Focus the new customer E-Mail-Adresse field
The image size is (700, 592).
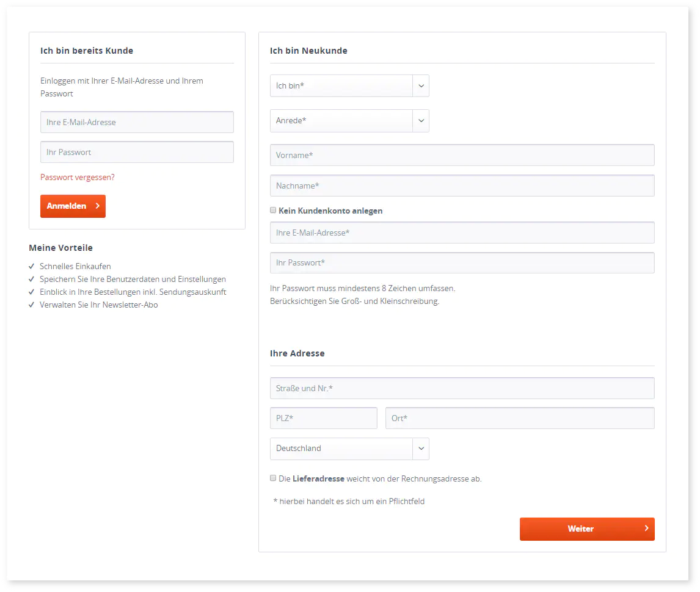462,233
